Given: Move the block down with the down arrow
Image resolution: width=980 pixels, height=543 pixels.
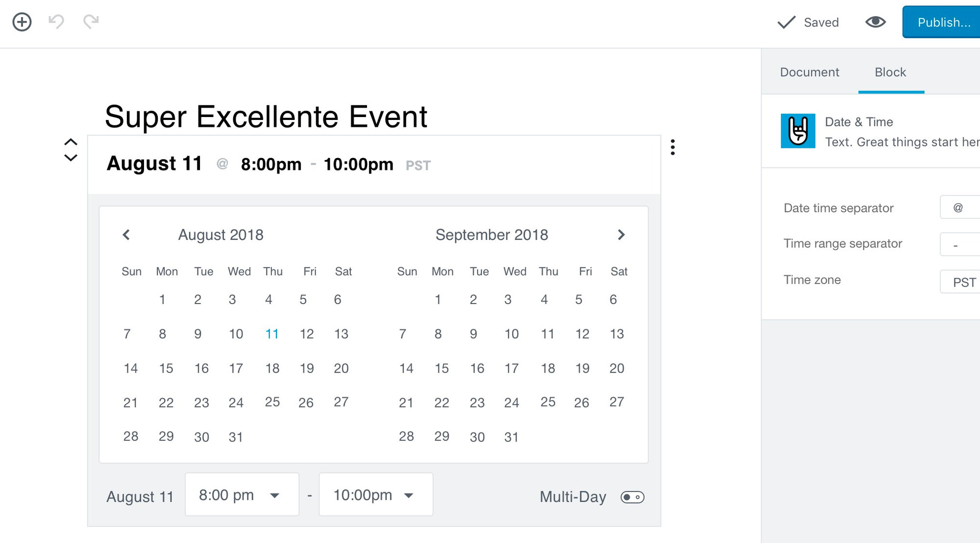Looking at the screenshot, I should coord(71,158).
